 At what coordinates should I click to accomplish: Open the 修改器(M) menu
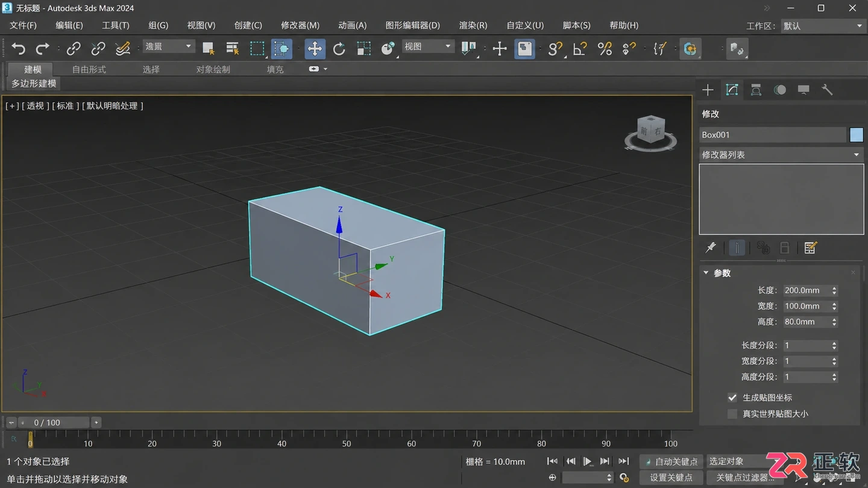point(300,25)
